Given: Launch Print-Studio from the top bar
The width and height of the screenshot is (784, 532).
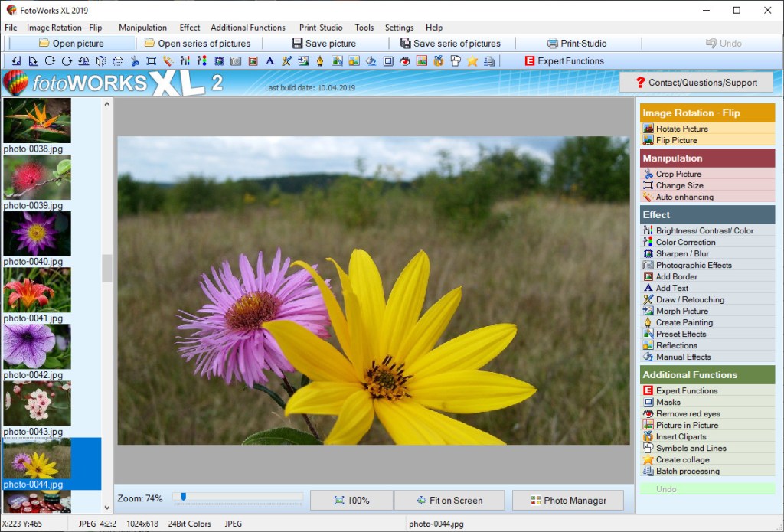Looking at the screenshot, I should point(577,43).
